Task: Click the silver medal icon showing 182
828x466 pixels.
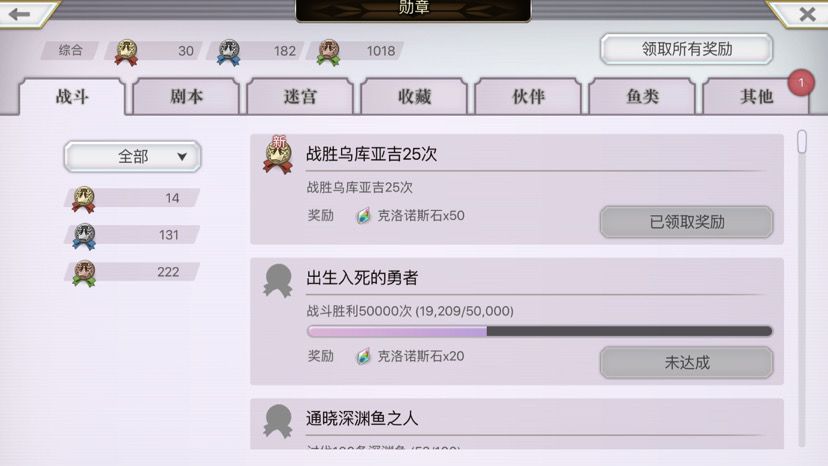Action: click(x=229, y=52)
